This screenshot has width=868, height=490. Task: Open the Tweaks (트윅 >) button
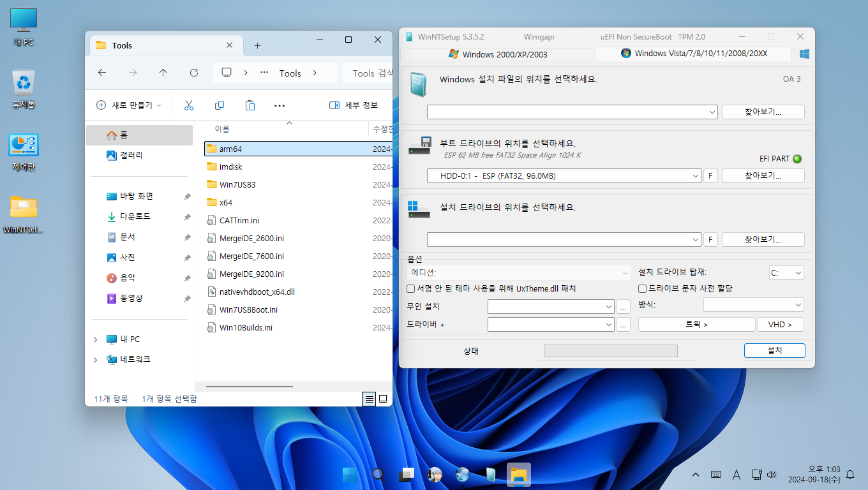click(696, 324)
